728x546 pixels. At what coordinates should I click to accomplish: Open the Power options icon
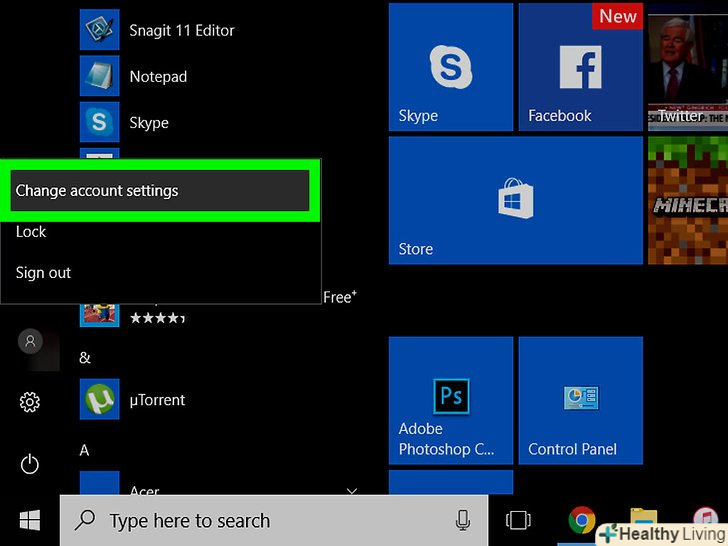click(x=30, y=464)
